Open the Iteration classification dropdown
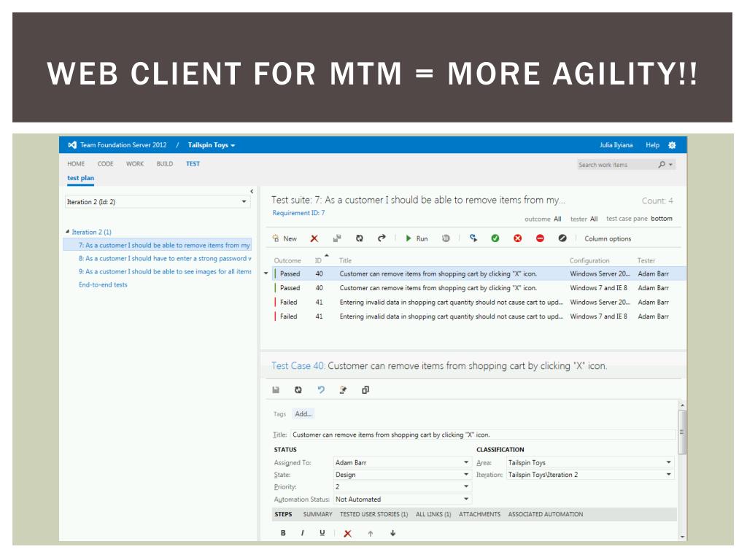The height and width of the screenshot is (560, 747). pyautogui.click(x=668, y=475)
